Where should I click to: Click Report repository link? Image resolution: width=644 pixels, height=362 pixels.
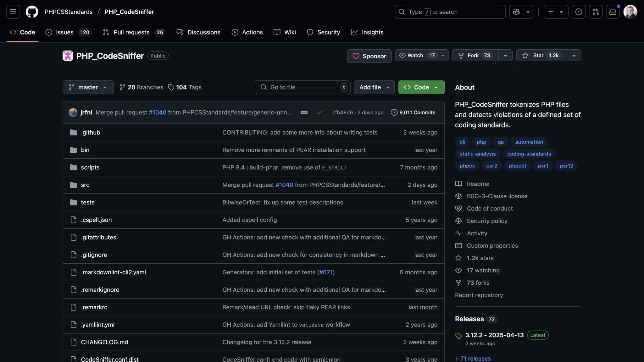point(479,295)
